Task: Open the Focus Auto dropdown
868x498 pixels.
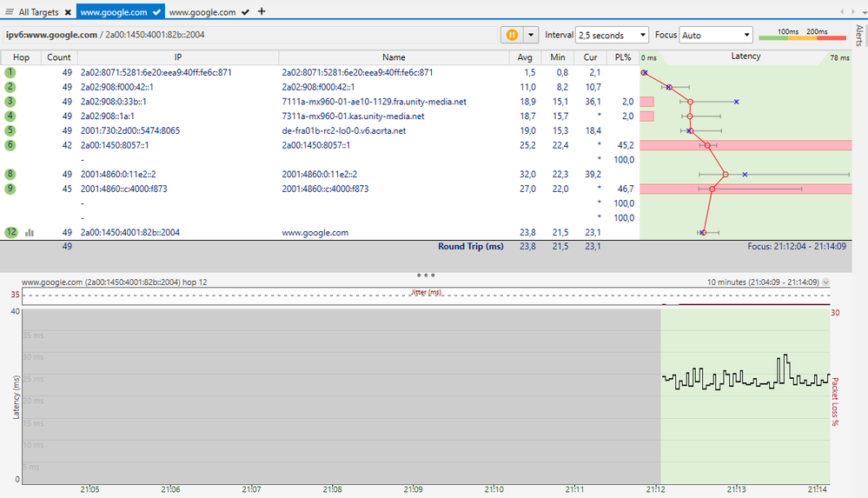Action: click(716, 35)
